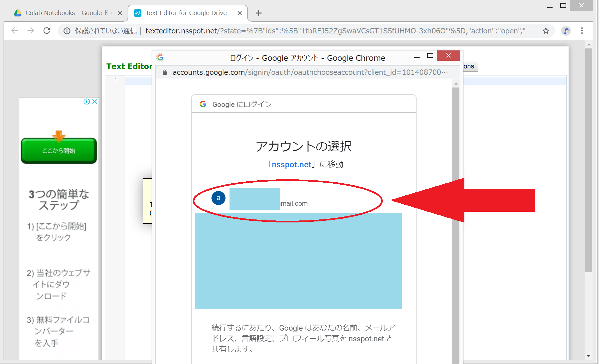The width and height of the screenshot is (599, 364).
Task: Open the nsspot.net link
Action: 291,165
